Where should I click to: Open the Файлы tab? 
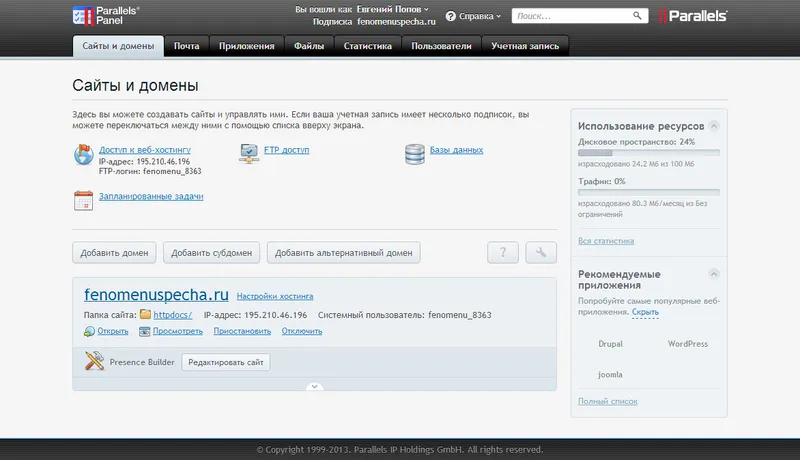pyautogui.click(x=309, y=46)
